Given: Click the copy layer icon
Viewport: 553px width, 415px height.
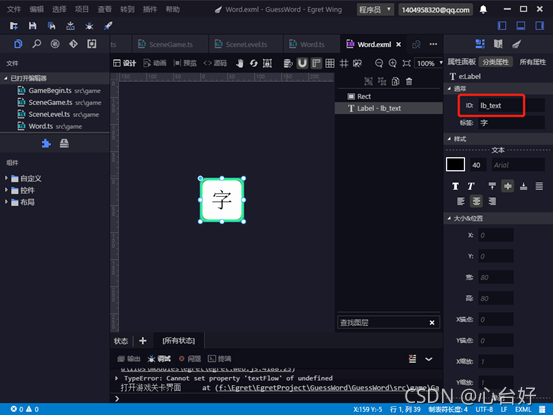Looking at the screenshot, I should pyautogui.click(x=395, y=82).
